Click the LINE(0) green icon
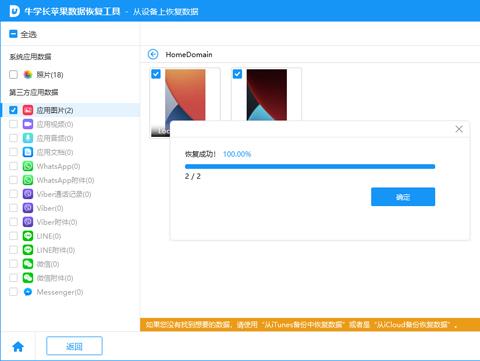The width and height of the screenshot is (480, 361). pyautogui.click(x=28, y=236)
